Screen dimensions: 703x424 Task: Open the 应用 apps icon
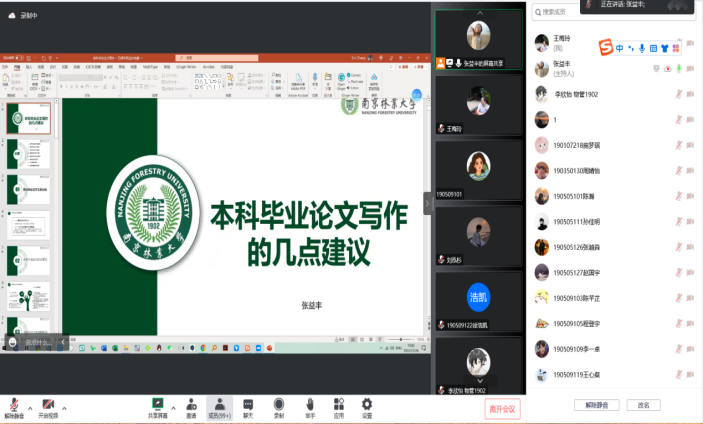(339, 403)
